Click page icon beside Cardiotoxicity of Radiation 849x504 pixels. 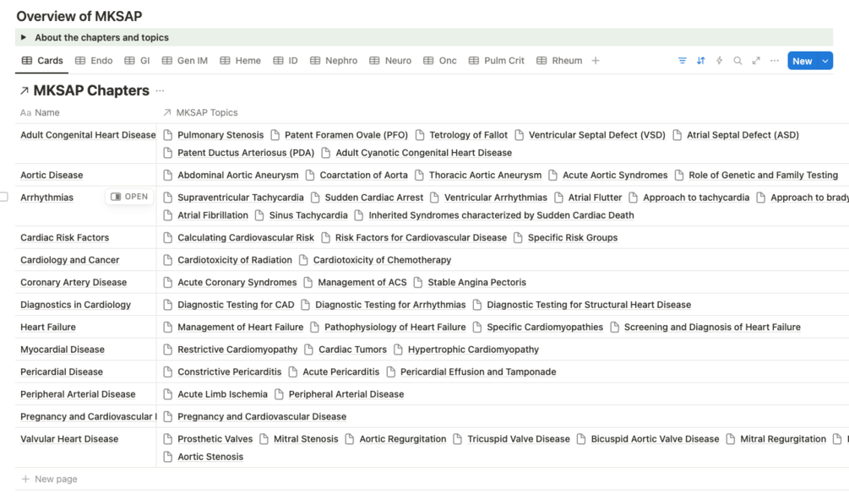(168, 260)
